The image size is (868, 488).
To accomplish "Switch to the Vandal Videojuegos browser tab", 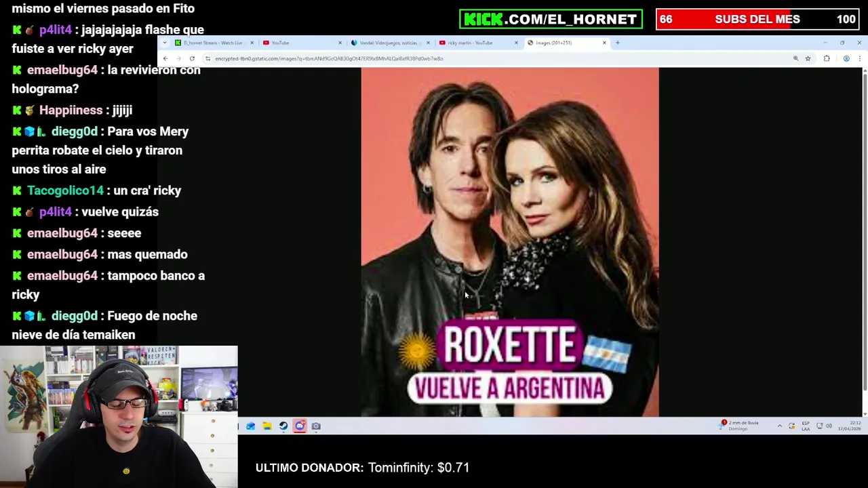I will 389,43.
